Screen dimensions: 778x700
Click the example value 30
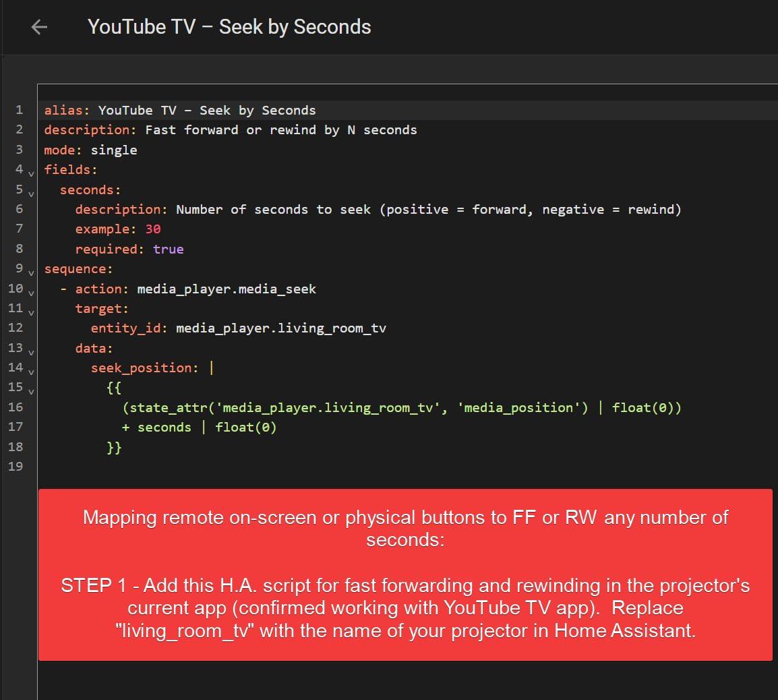pos(153,229)
